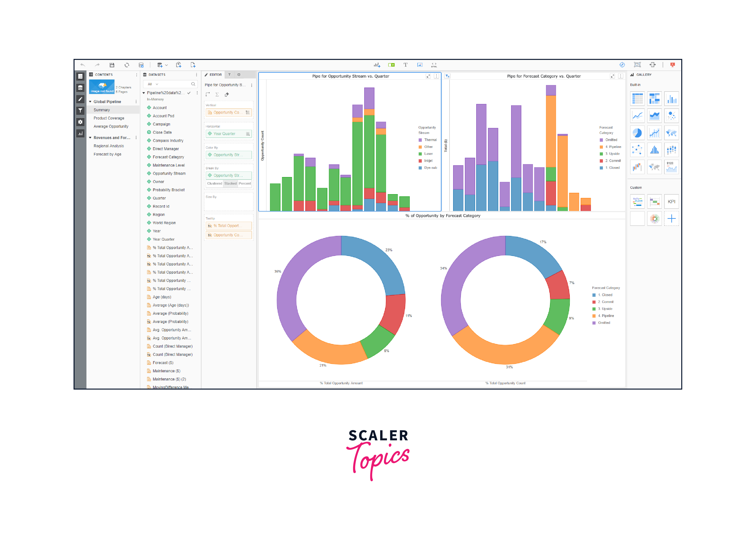Select Clustered bar mode in the Editor

click(x=215, y=183)
